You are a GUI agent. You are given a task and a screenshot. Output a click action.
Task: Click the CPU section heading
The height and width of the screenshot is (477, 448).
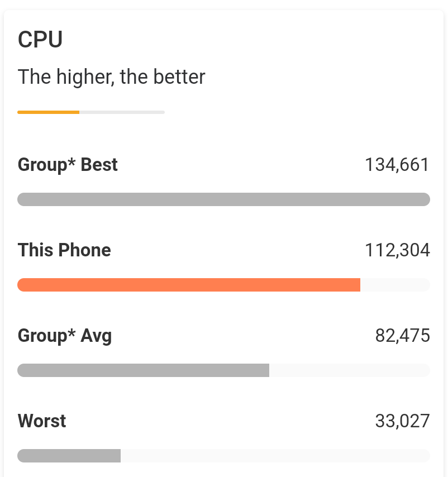[40, 40]
